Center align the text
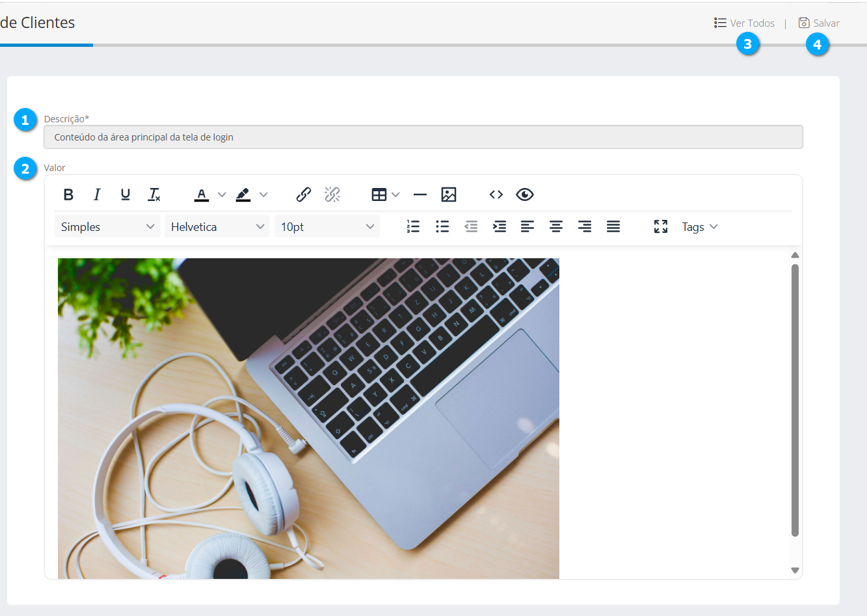The height and width of the screenshot is (616, 867). [556, 226]
